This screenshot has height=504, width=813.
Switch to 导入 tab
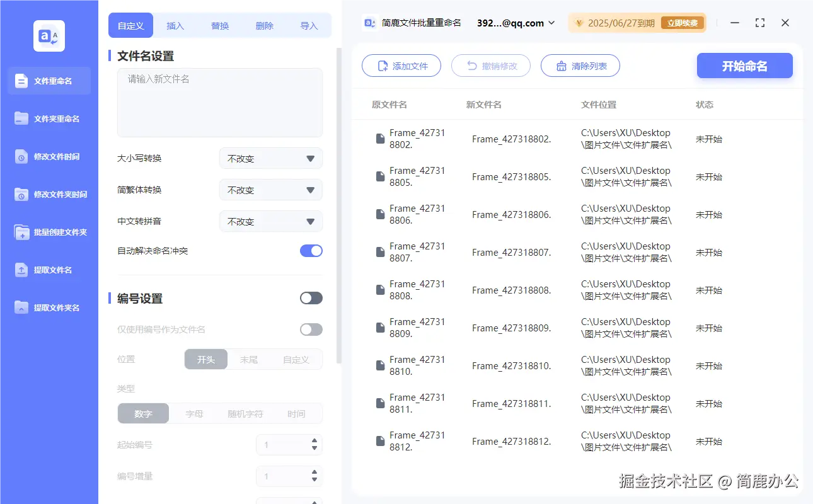tap(309, 26)
